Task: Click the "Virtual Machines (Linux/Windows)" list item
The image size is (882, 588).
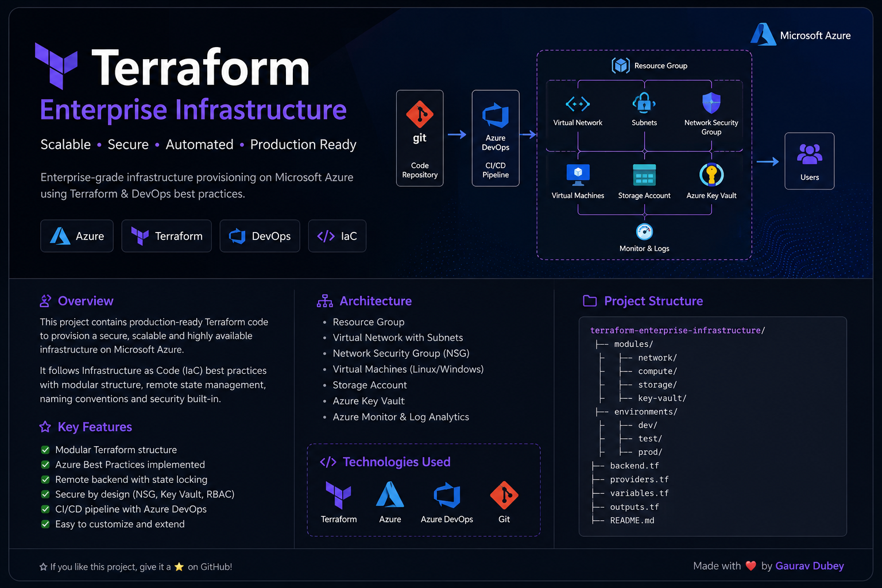Action: click(x=408, y=369)
